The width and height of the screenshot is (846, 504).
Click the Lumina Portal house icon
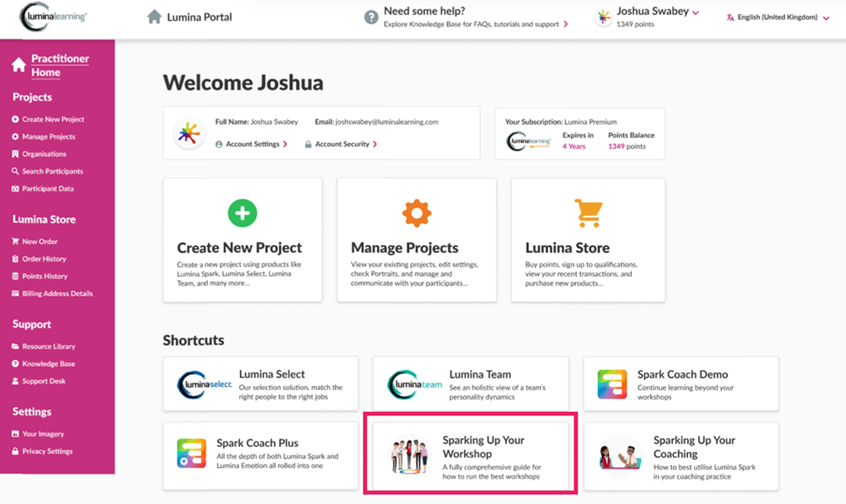[x=155, y=17]
